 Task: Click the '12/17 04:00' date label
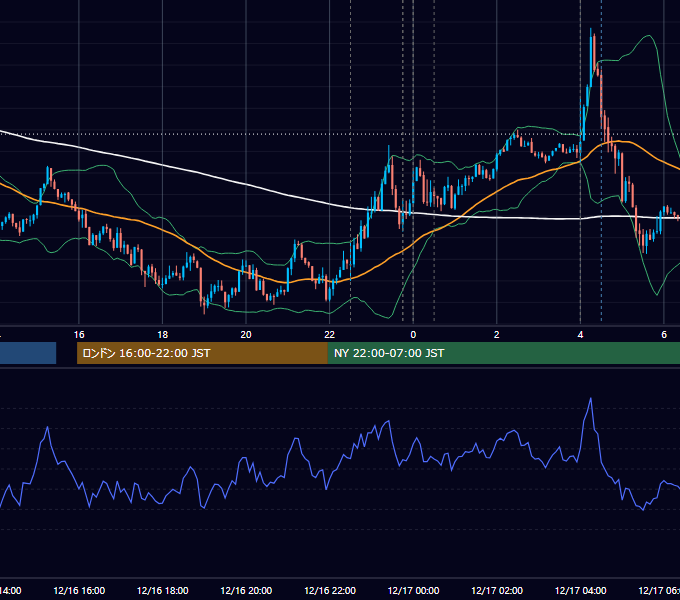581,590
